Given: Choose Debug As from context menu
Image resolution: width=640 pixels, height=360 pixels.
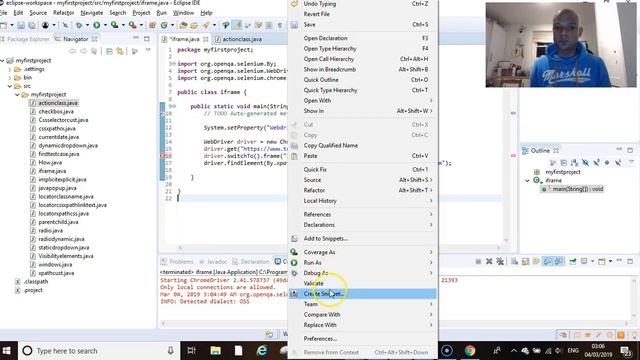Looking at the screenshot, I should pos(362,273).
